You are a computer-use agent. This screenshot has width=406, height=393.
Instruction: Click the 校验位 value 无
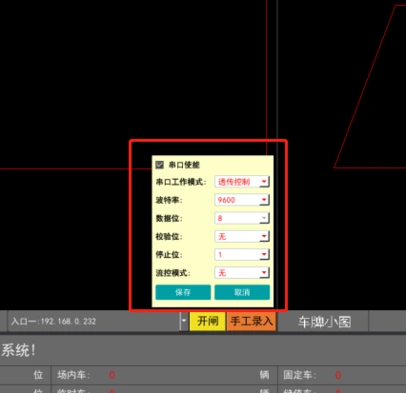[x=222, y=236]
